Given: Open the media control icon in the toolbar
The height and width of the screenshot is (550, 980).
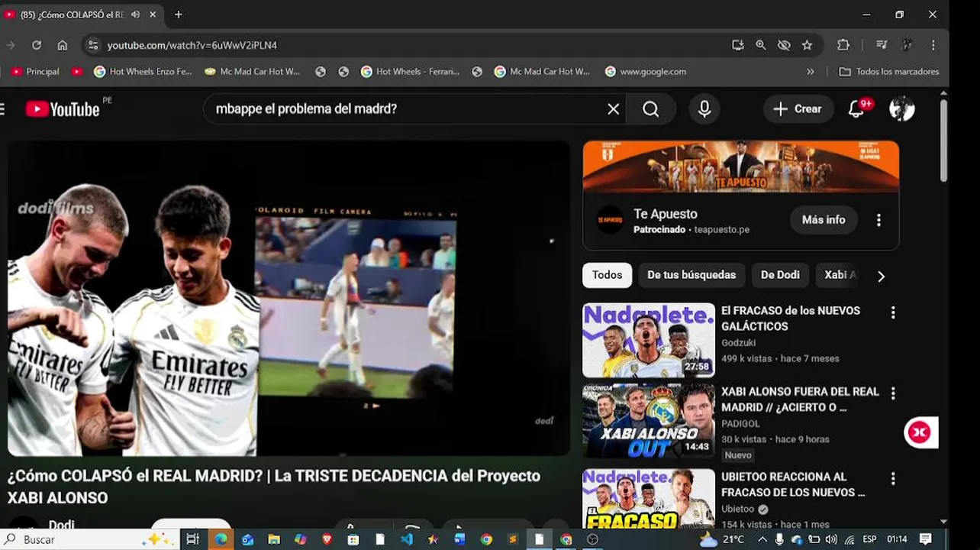Looking at the screenshot, I should (882, 45).
